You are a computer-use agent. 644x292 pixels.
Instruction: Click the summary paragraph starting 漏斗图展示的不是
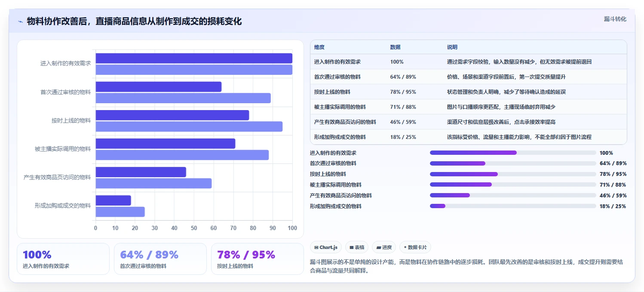pyautogui.click(x=466, y=267)
